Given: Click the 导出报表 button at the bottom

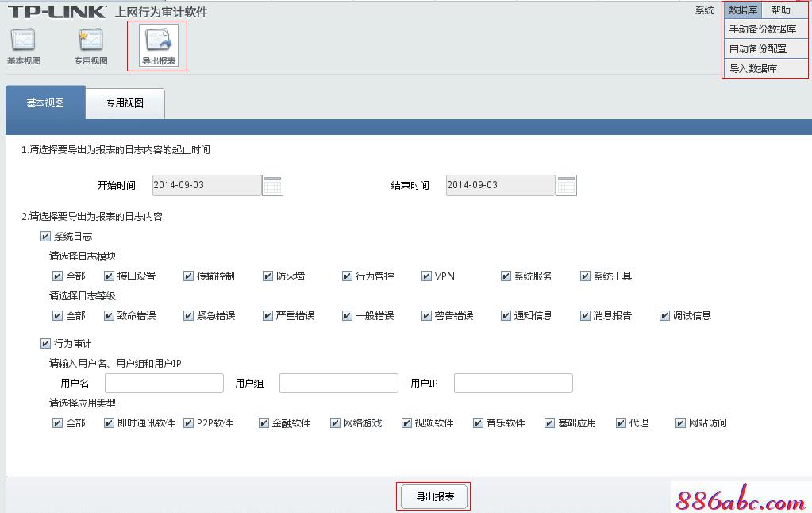Looking at the screenshot, I should [433, 495].
